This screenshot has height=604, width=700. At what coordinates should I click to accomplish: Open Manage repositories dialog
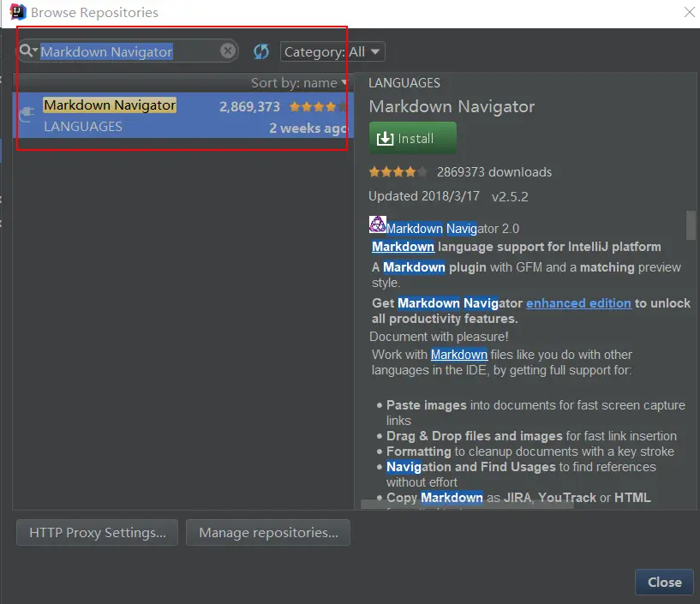(268, 532)
